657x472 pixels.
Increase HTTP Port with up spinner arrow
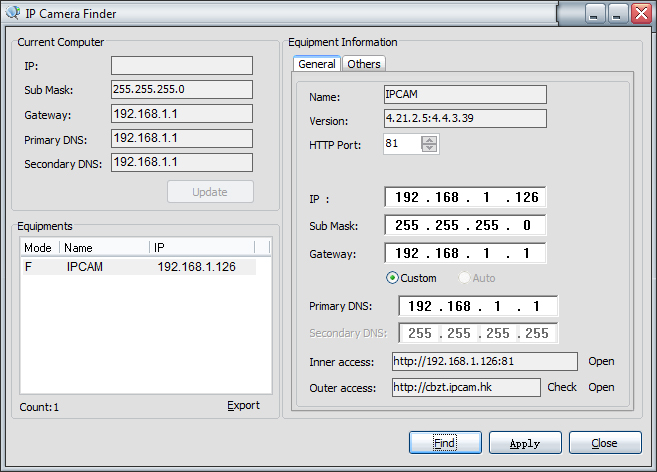[429, 140]
